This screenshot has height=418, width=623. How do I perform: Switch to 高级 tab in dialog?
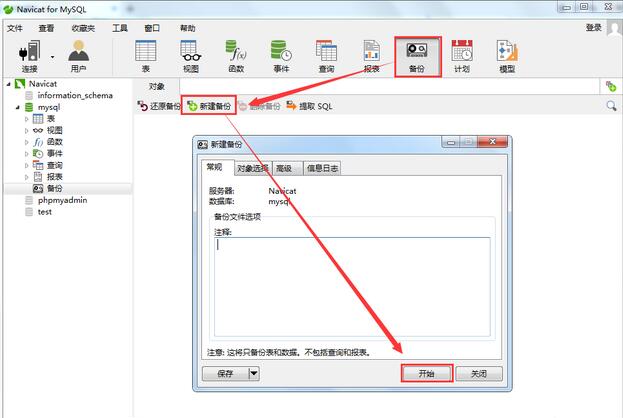[287, 168]
